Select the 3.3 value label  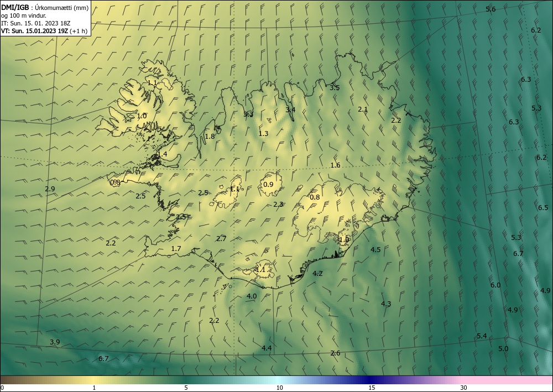tap(248, 114)
